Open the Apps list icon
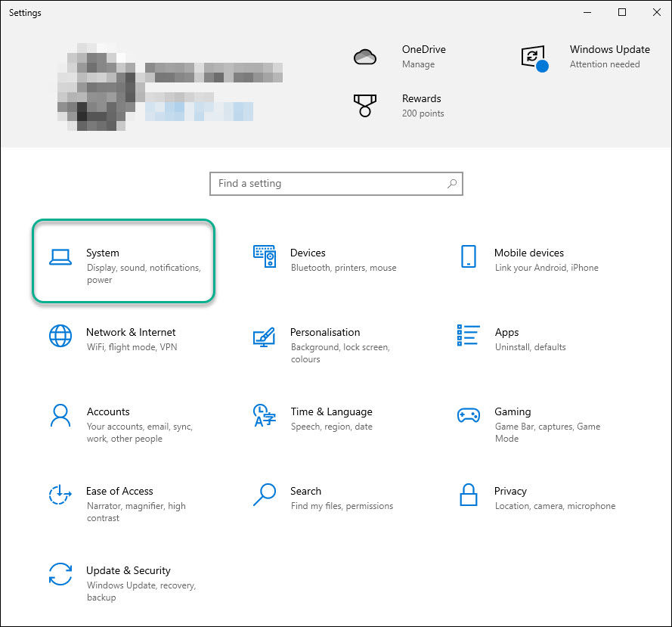Viewport: 672px width, 627px height. coord(469,336)
